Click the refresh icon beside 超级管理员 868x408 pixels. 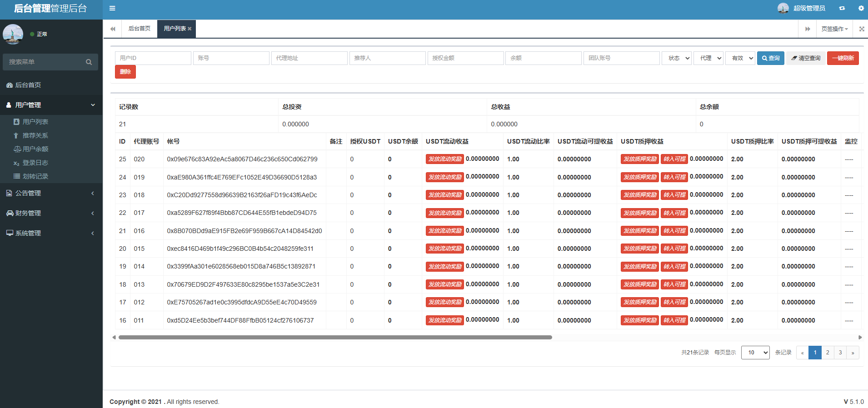[x=842, y=8]
